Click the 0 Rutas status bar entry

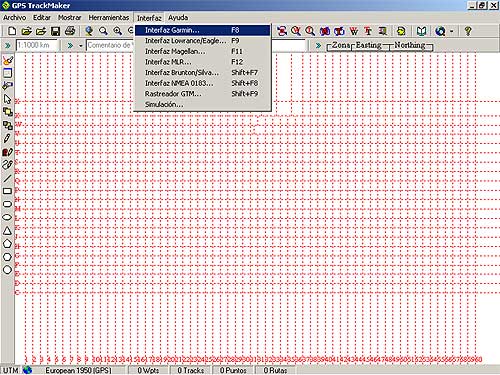click(275, 370)
